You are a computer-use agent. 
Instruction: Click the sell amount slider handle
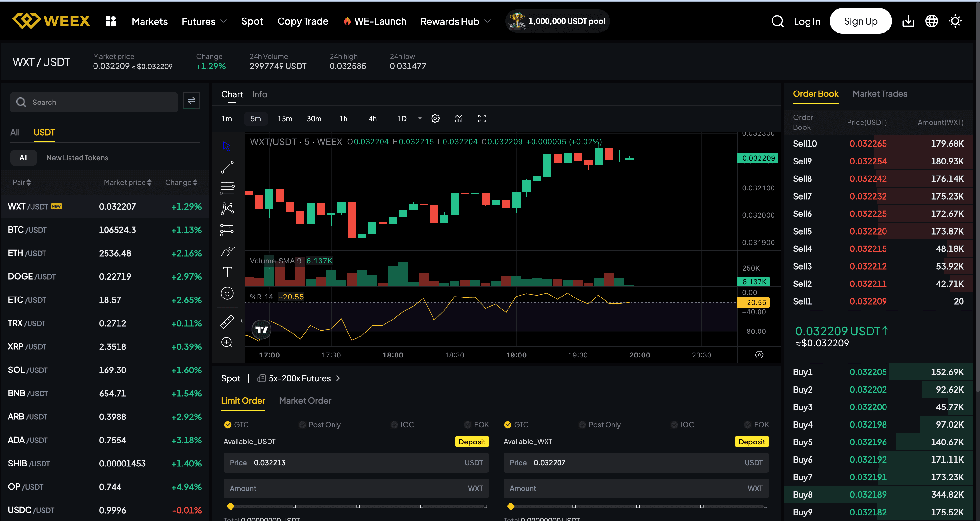[x=510, y=506]
